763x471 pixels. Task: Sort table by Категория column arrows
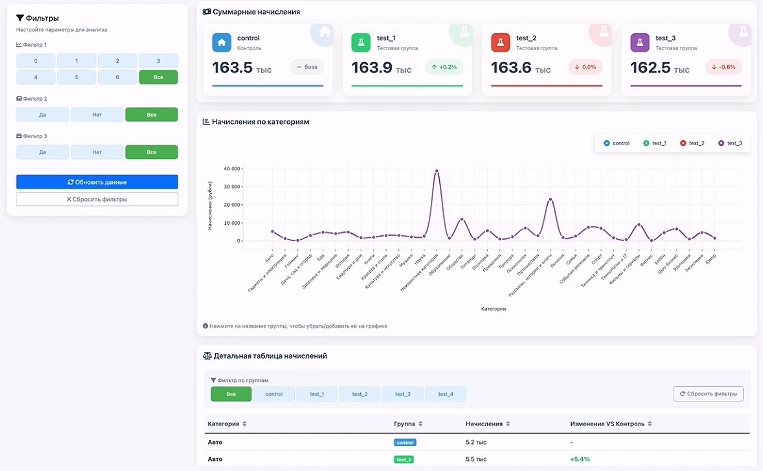click(x=244, y=424)
